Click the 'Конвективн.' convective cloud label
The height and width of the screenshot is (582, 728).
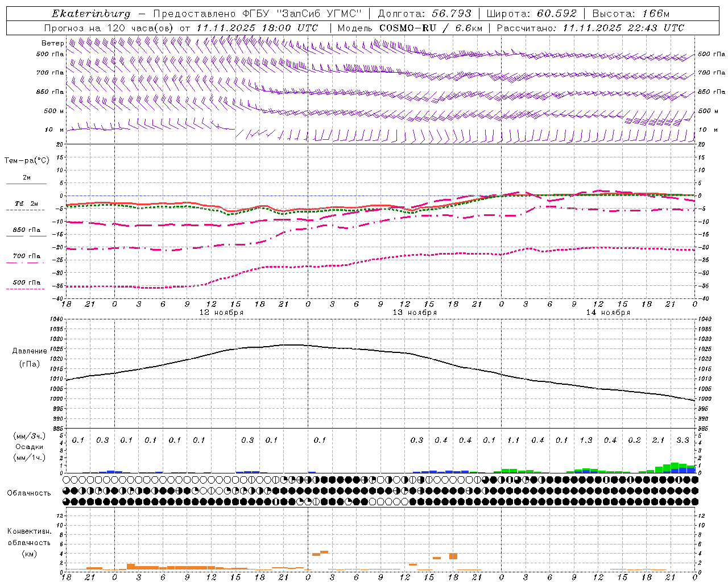[29, 531]
